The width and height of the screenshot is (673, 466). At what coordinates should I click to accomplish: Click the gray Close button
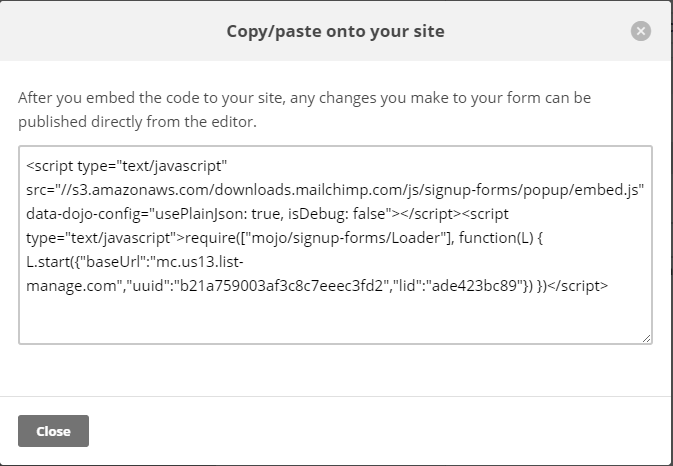[x=53, y=431]
